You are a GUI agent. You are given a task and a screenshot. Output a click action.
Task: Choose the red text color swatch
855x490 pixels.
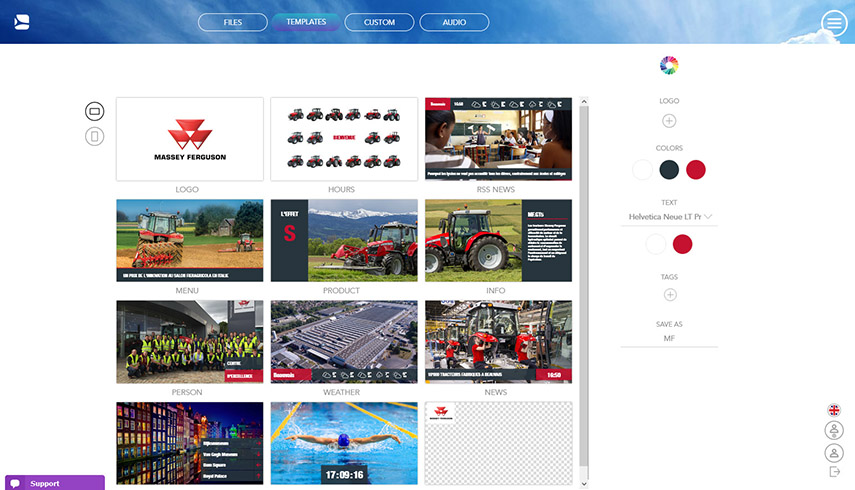683,244
